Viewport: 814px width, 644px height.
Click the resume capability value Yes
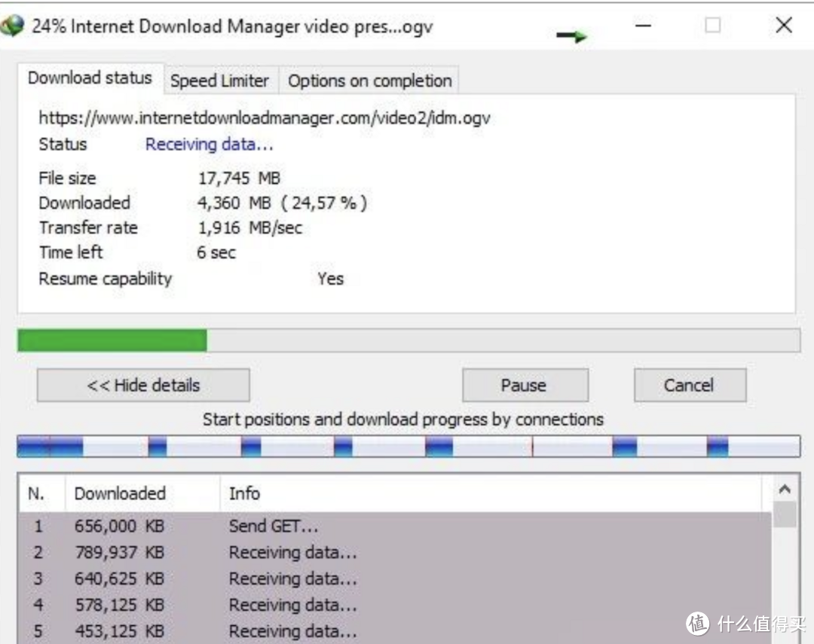(x=331, y=279)
